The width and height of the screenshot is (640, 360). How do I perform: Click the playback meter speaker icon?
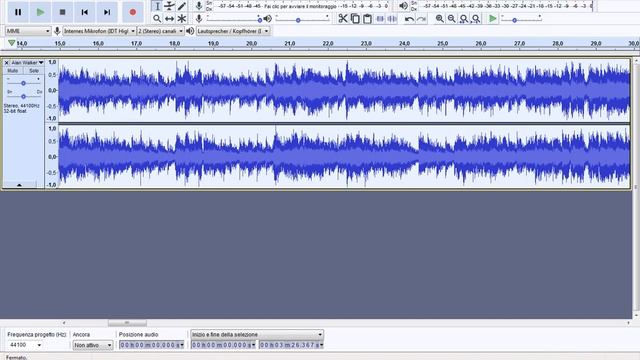tap(403, 6)
